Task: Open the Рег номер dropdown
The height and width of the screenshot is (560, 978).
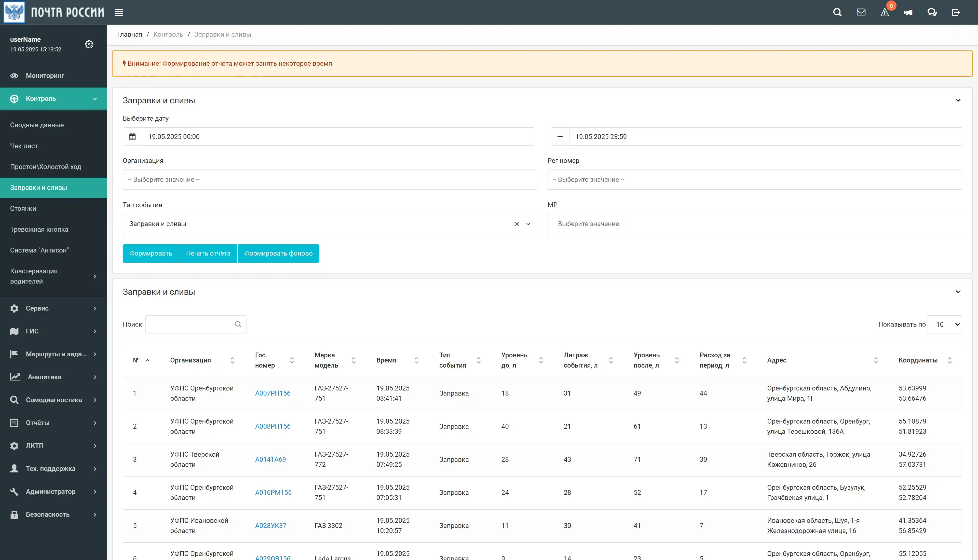Action: pos(754,180)
